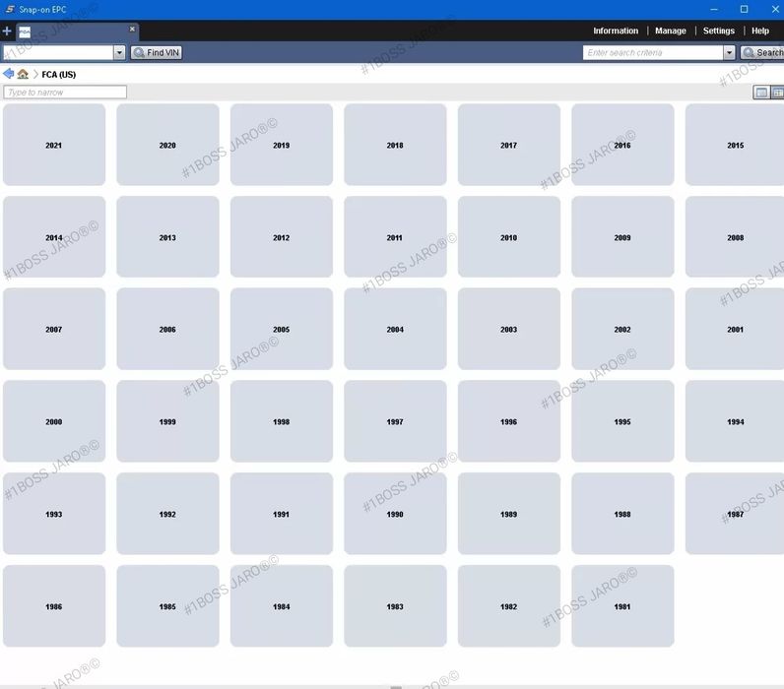Choose model year 1986
The width and height of the screenshot is (784, 689).
point(54,606)
